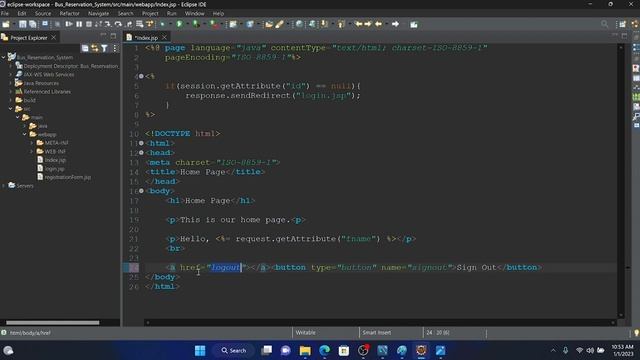Click the Suspend (pause) toolbar icon

[x=79, y=24]
